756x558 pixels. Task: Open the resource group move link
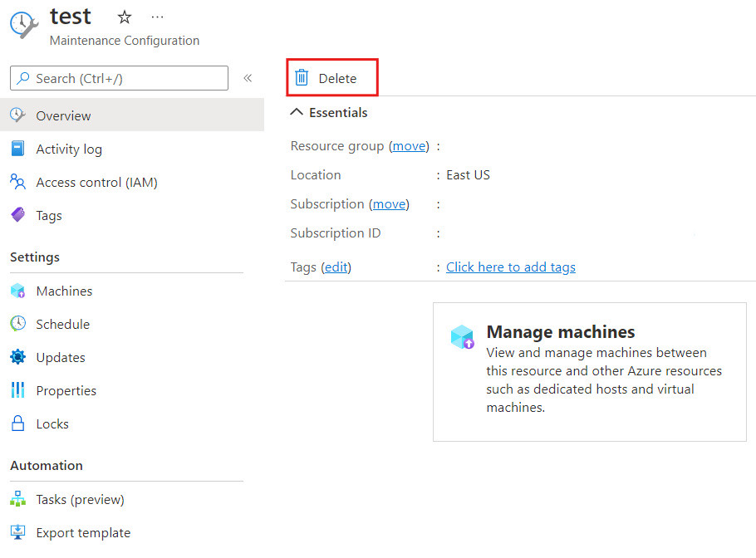(x=408, y=145)
